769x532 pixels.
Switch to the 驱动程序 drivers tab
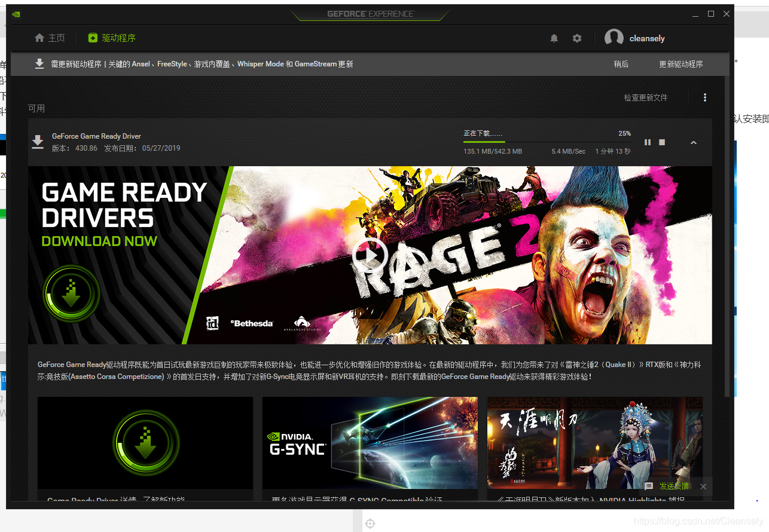(x=112, y=38)
